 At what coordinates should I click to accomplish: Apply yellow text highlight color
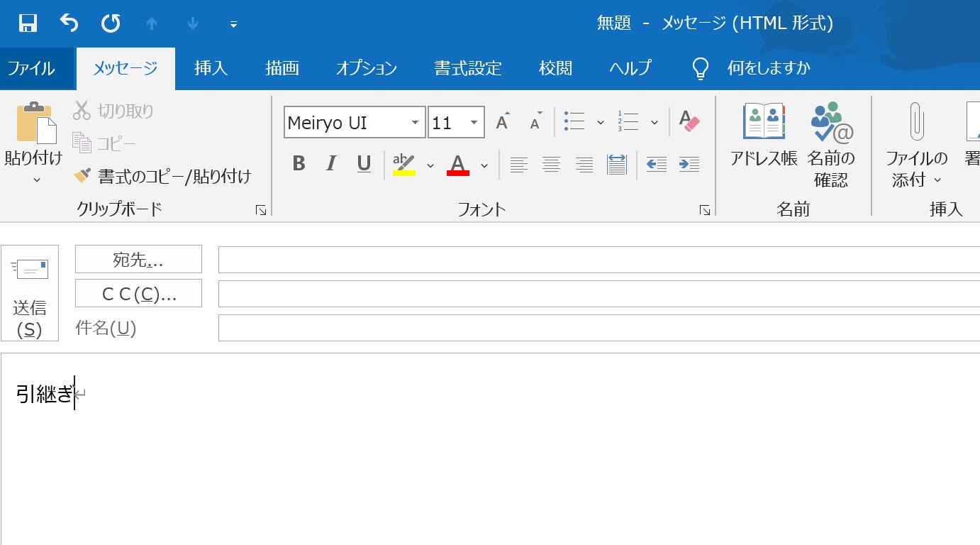coord(404,164)
